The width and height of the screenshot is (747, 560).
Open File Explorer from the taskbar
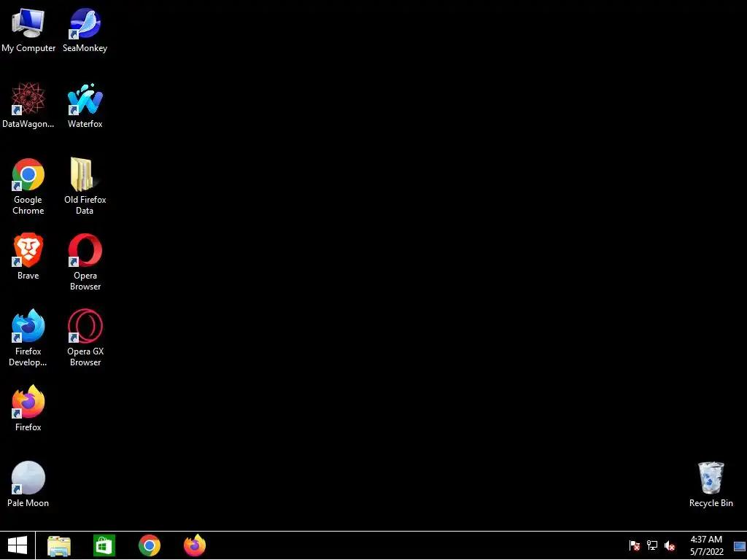tap(59, 545)
